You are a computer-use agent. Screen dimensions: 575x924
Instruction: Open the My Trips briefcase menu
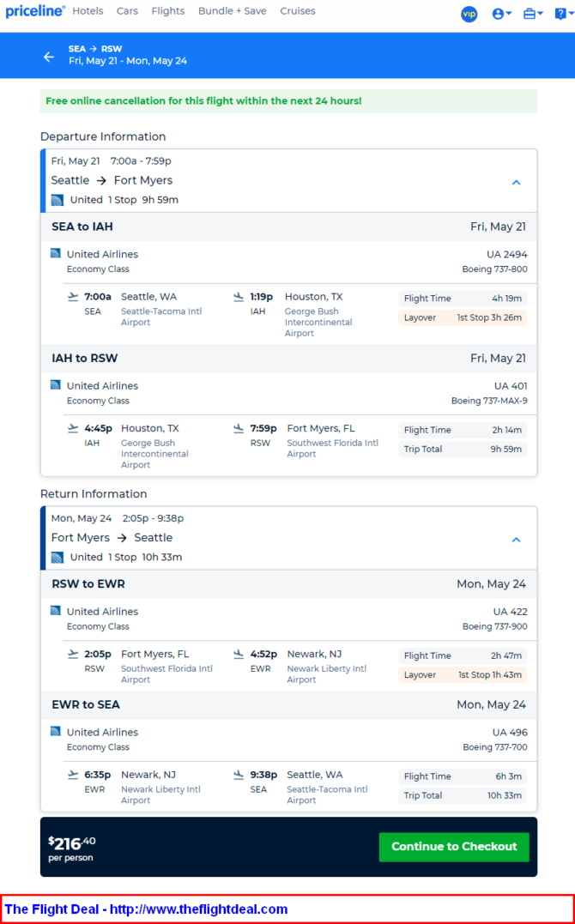[x=533, y=14]
